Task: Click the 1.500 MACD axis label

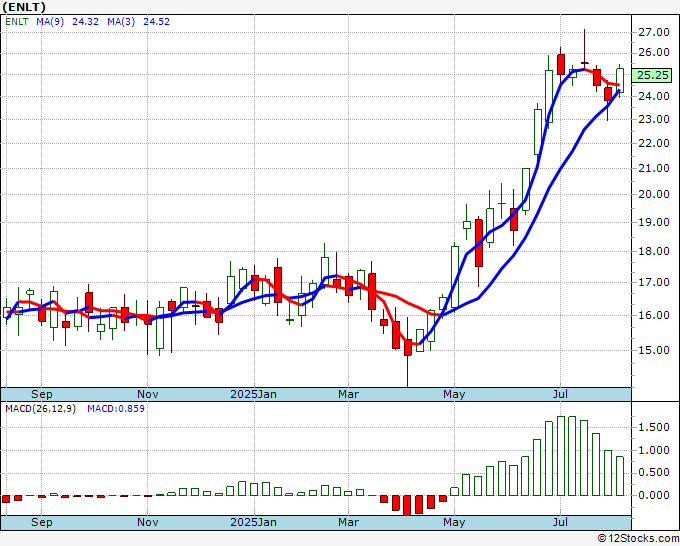Action: [x=654, y=428]
